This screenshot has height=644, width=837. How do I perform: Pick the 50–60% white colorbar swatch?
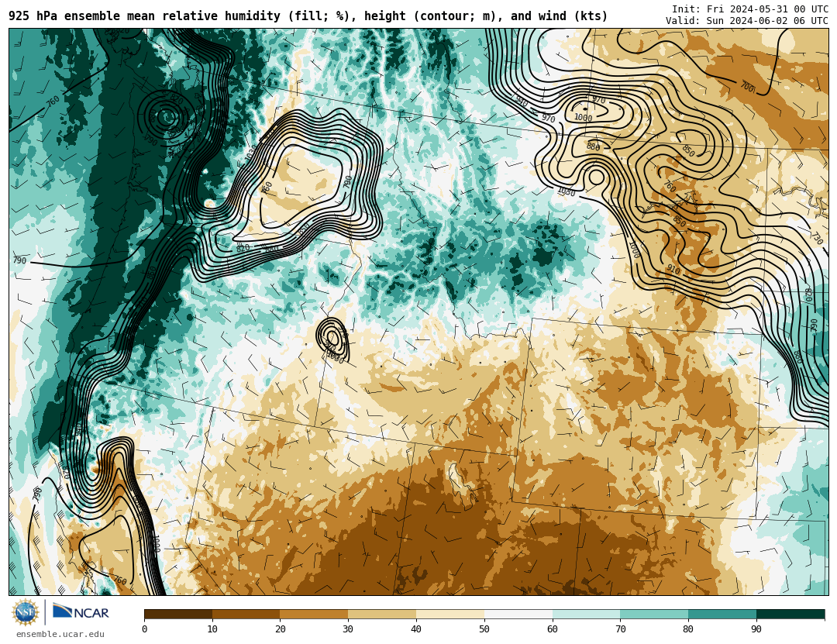518,614
